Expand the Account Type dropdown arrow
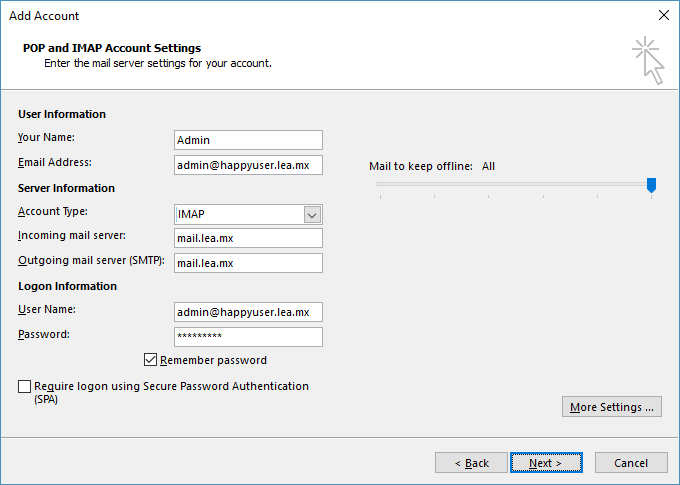680x485 pixels. (x=312, y=215)
